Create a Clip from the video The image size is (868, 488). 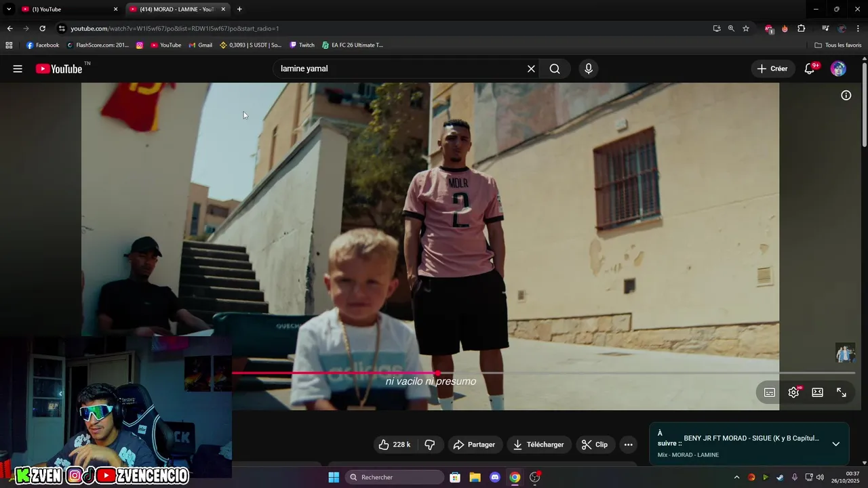[x=595, y=445]
